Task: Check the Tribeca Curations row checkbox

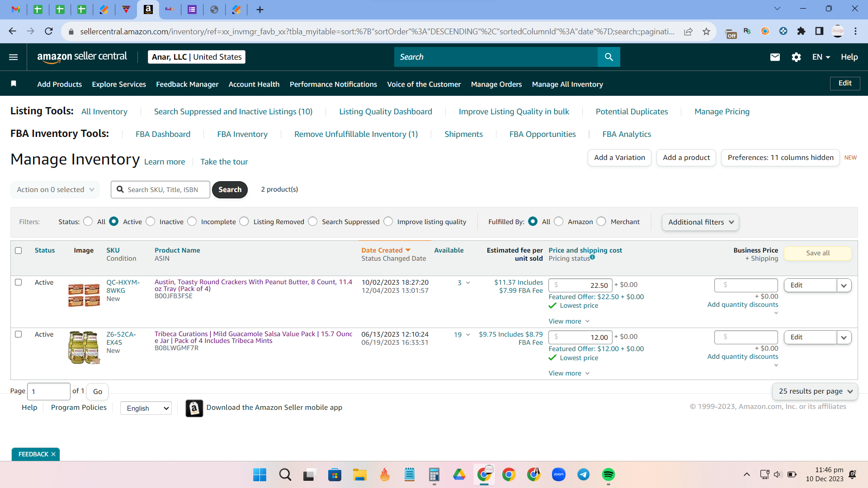Action: click(19, 334)
